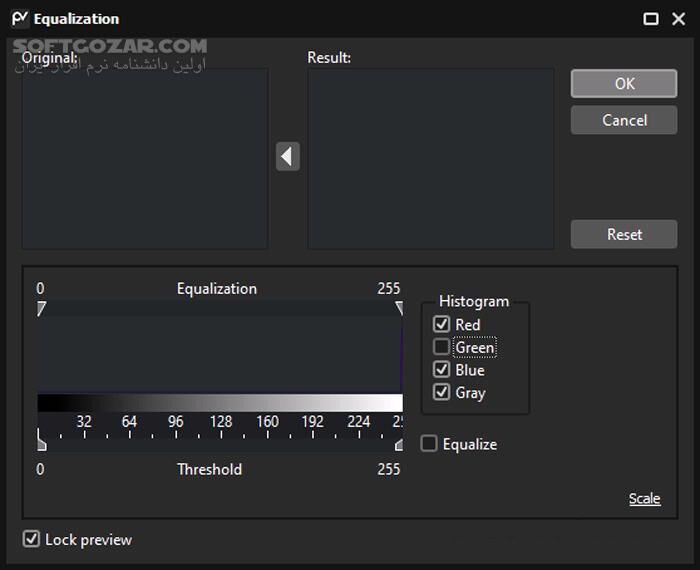Confirm the dialog with OK
700x570 pixels.
[x=624, y=84]
